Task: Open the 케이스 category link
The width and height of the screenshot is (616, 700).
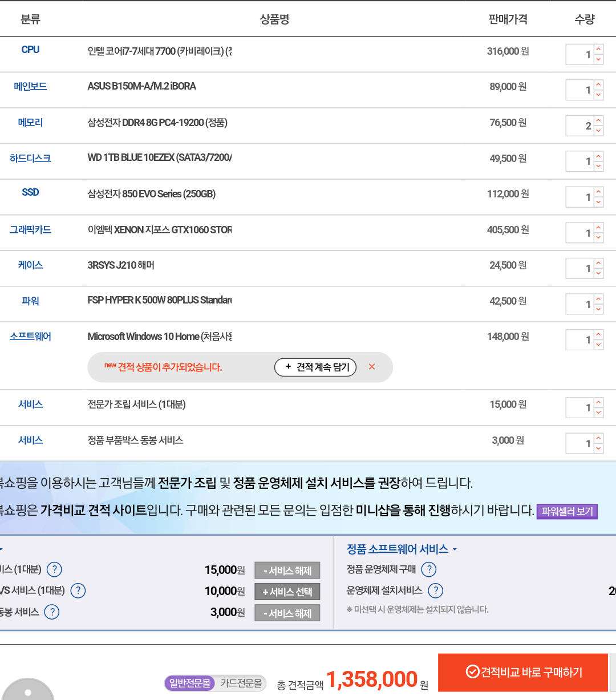Action: coord(30,265)
